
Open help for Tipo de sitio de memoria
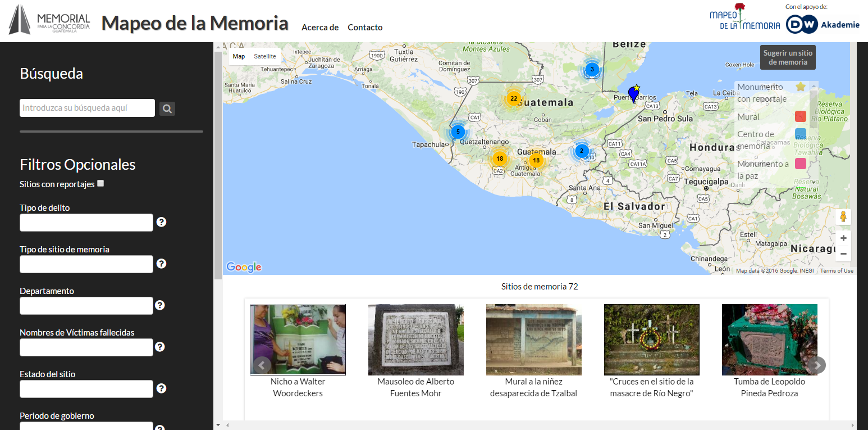[x=161, y=264]
